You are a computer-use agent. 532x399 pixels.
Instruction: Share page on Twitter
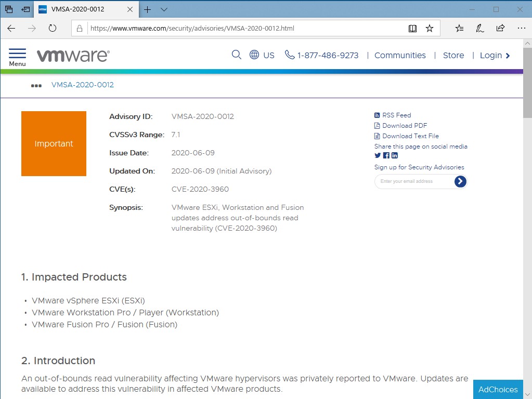(x=378, y=155)
